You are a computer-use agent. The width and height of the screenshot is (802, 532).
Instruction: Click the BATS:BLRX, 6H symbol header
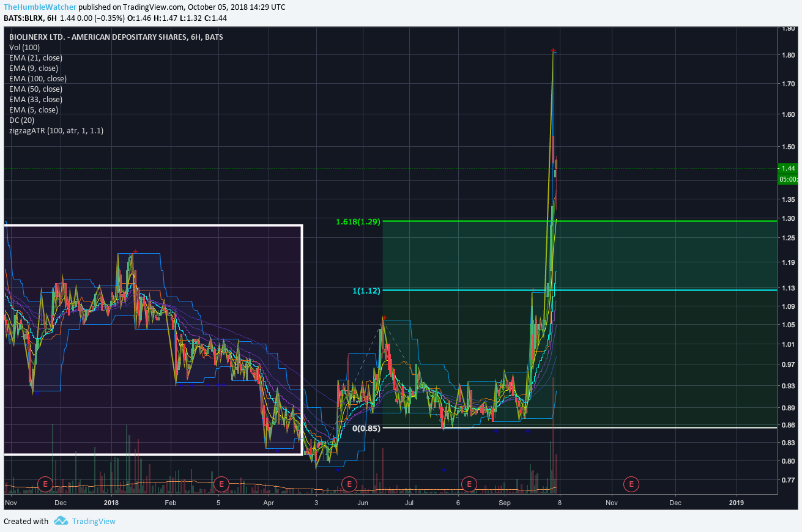click(30, 18)
